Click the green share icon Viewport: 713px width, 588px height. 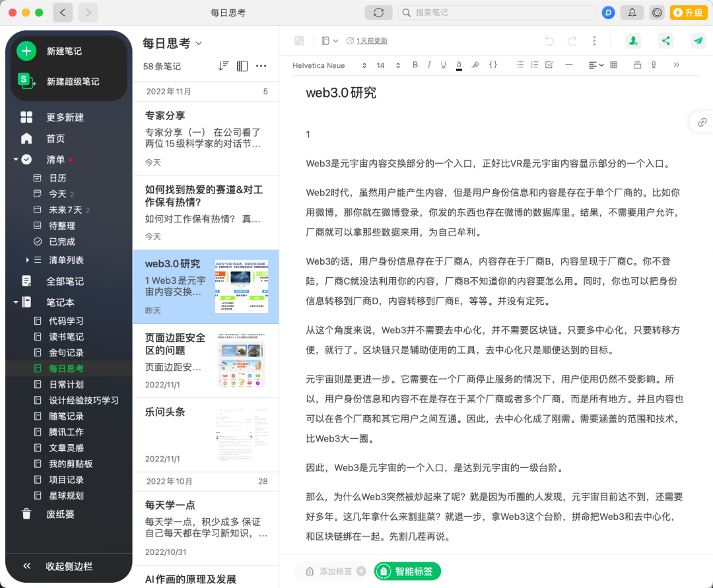click(665, 41)
